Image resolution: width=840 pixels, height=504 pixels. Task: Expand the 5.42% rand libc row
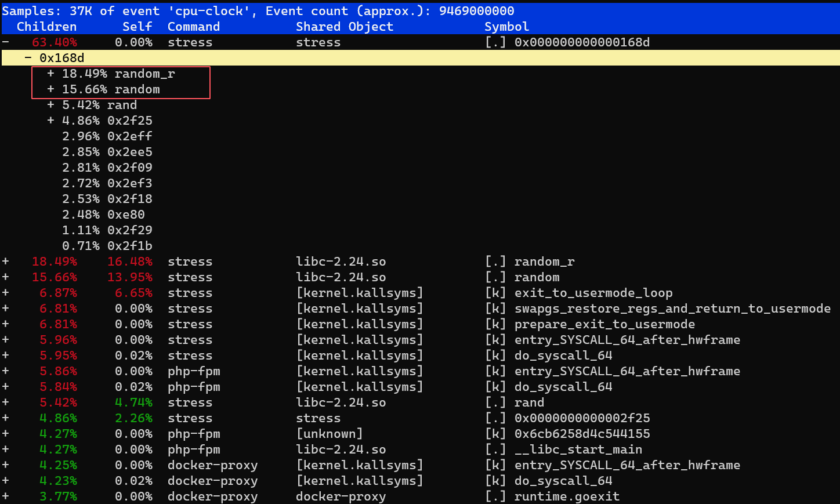(5, 403)
